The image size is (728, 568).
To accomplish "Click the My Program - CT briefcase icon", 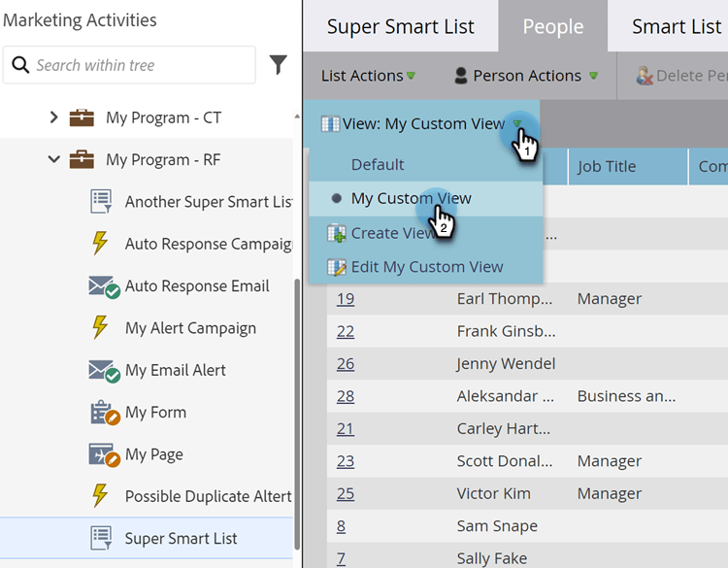I will (82, 117).
